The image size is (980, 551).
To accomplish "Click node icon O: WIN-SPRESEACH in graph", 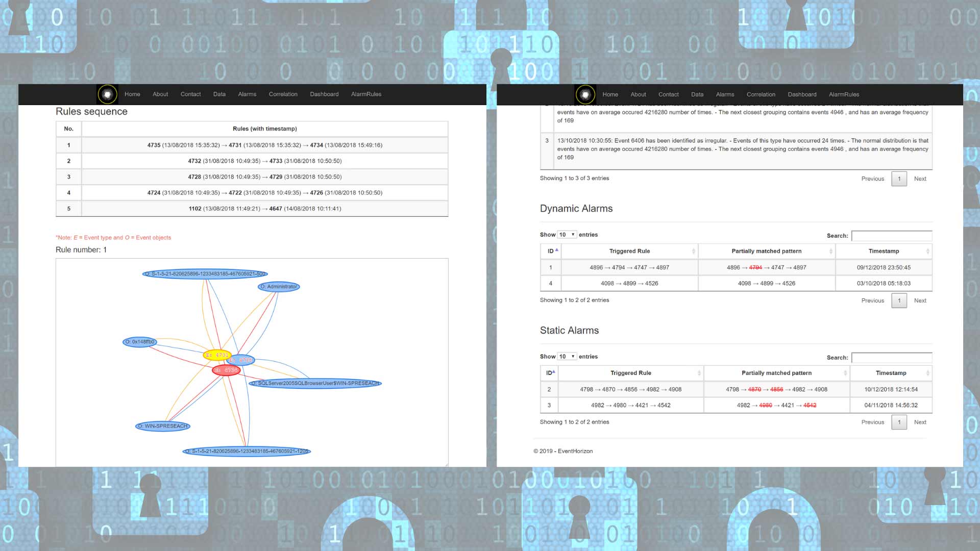I will click(164, 425).
